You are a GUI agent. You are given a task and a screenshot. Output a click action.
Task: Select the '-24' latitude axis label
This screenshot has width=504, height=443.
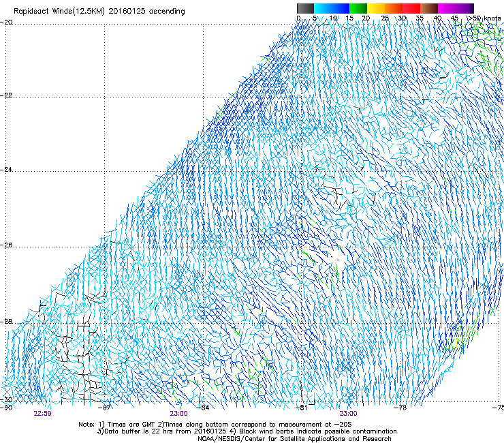coord(6,170)
